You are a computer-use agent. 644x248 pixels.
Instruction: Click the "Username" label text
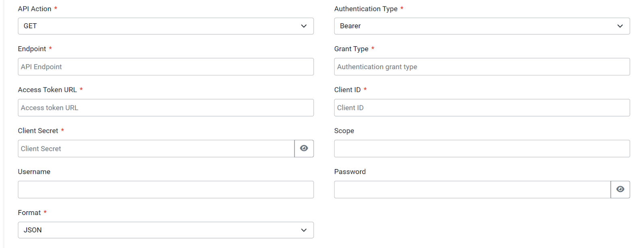coord(34,172)
